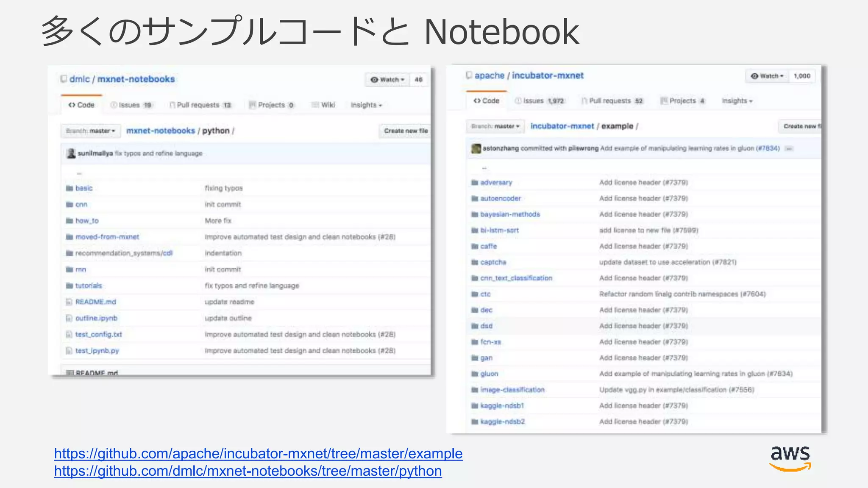Click repo icon beside dmlc / mxnet-notebooks
The image size is (868, 488).
point(64,79)
